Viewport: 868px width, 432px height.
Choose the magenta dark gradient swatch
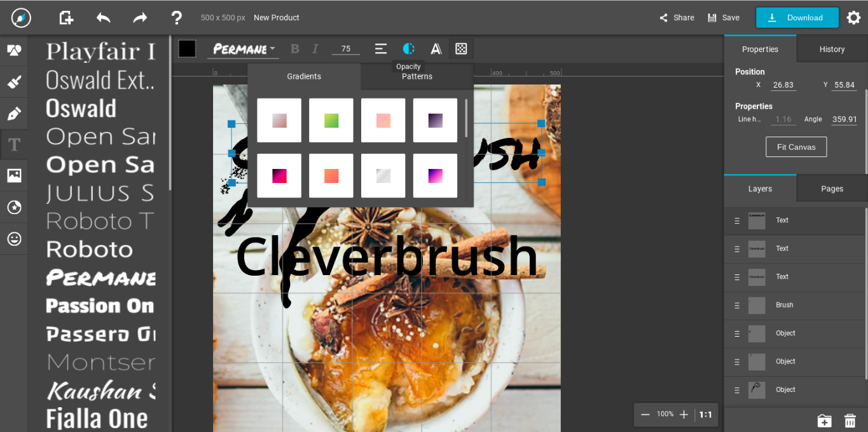279,175
